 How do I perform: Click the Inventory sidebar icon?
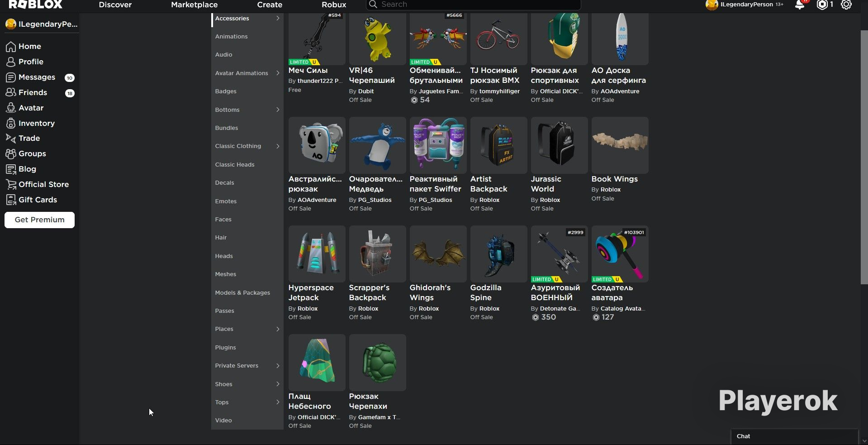point(11,124)
